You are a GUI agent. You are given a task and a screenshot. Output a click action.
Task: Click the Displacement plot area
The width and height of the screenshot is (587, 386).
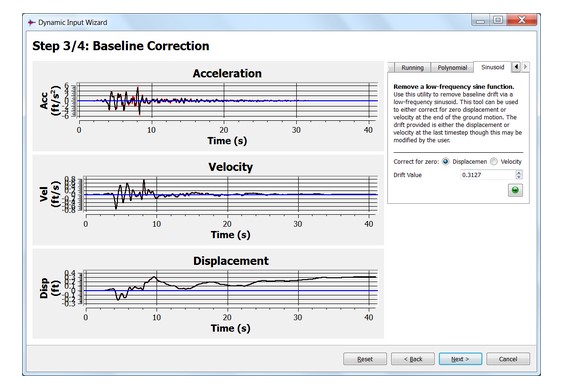click(x=232, y=288)
